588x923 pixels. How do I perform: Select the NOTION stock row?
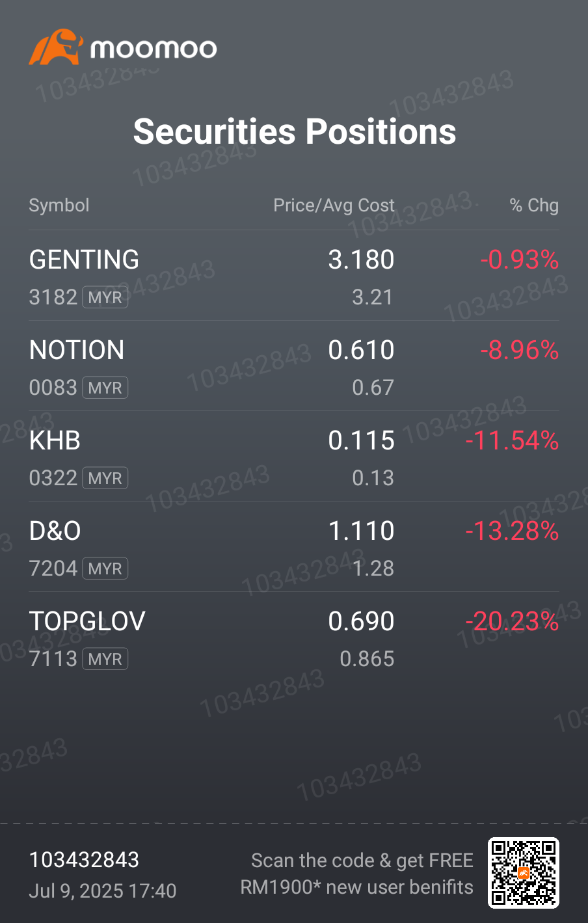click(294, 366)
